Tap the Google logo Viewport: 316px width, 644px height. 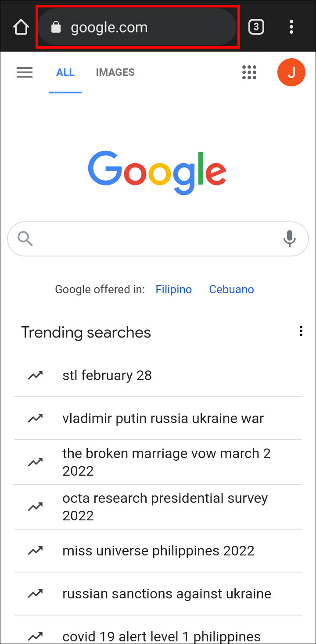coord(157,172)
